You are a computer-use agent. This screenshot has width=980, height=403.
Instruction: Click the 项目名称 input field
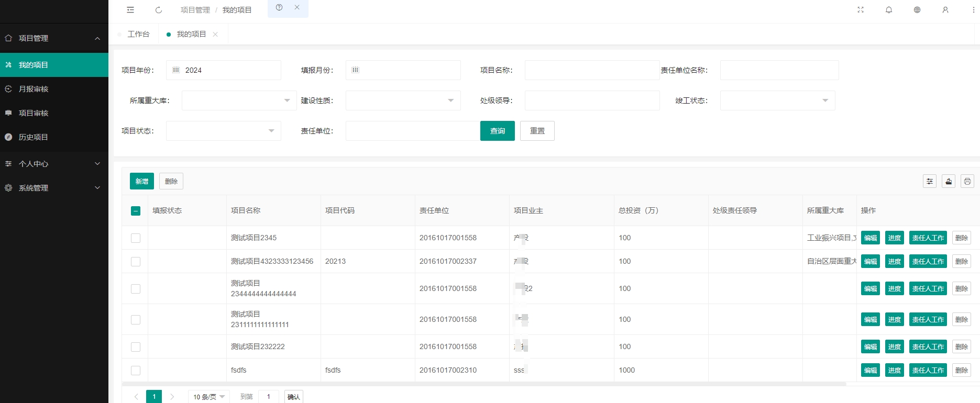[x=592, y=70]
